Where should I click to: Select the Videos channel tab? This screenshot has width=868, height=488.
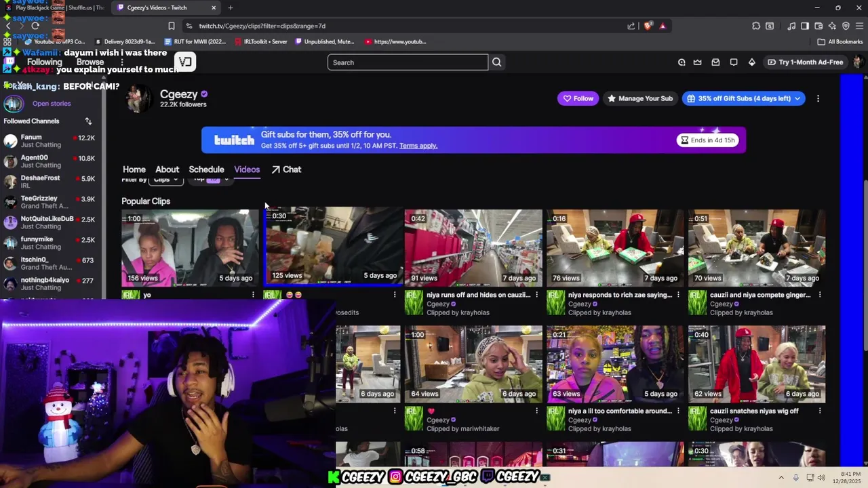(x=247, y=169)
